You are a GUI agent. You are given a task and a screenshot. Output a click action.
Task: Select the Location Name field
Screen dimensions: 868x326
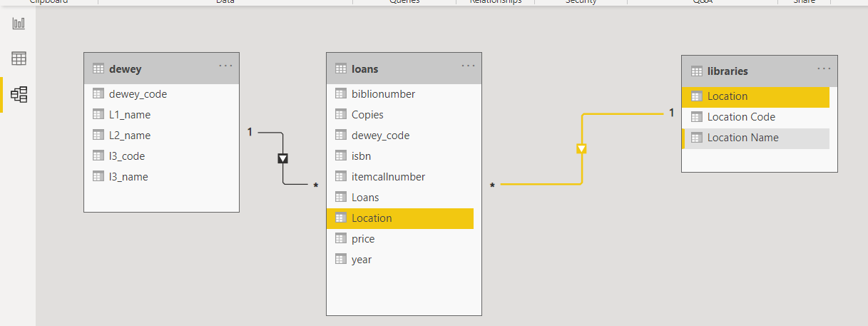(755, 138)
